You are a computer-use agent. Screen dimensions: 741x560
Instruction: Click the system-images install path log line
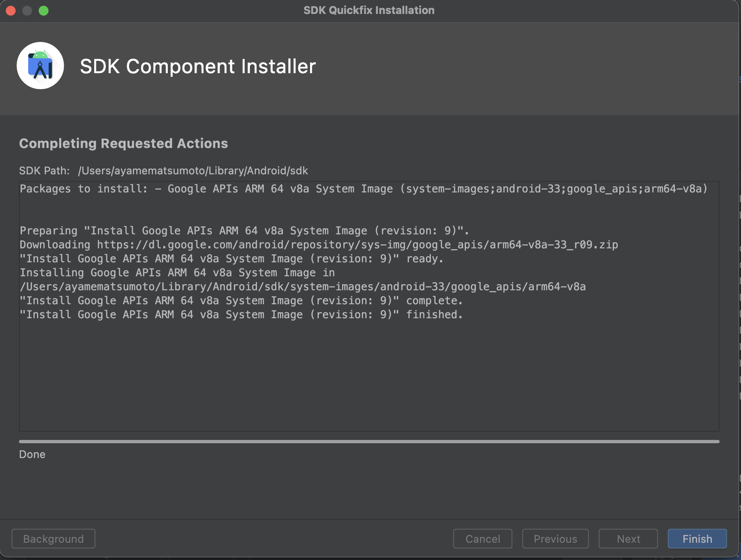303,287
